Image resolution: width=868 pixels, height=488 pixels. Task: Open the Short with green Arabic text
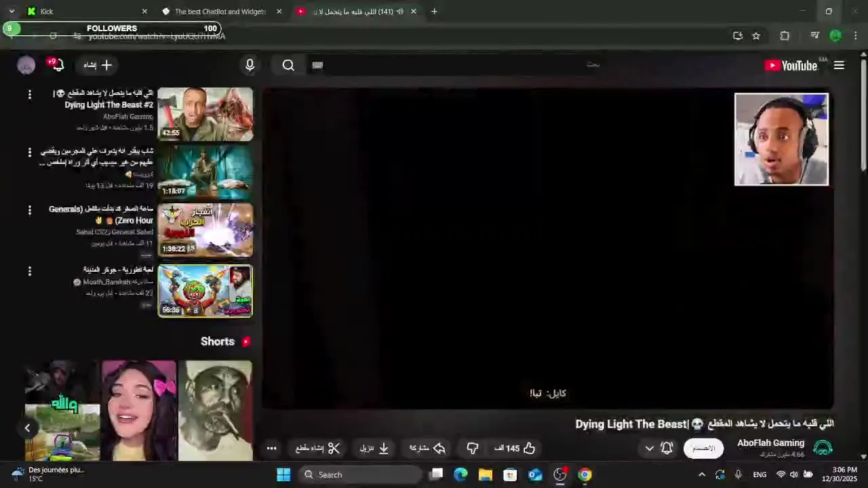(62, 411)
